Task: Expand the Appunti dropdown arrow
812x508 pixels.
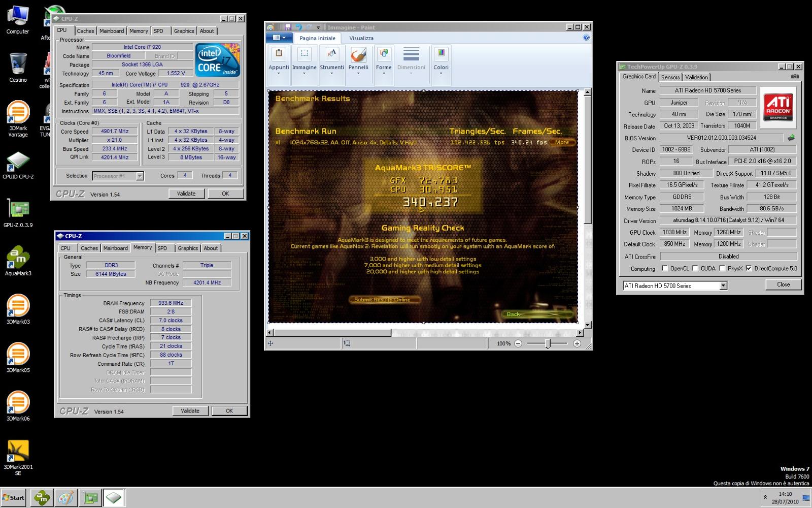Action: click(x=279, y=74)
